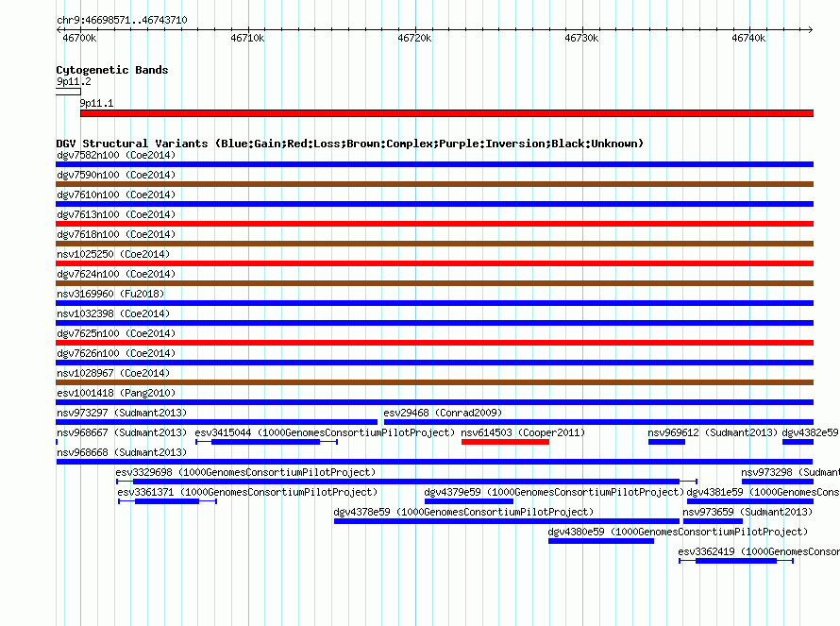Open variant nsv3169960 (Fu2018) label
The width and height of the screenshot is (840, 626).
[110, 294]
